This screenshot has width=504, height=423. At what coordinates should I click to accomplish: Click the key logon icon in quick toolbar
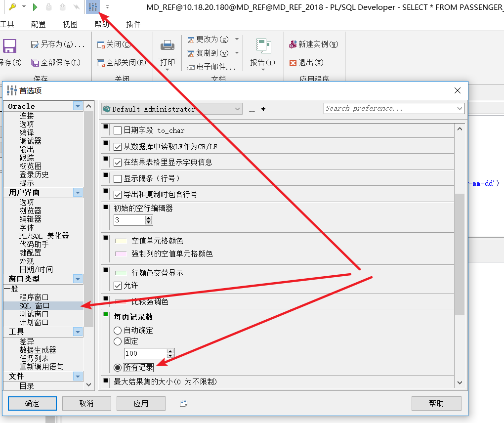click(x=12, y=7)
